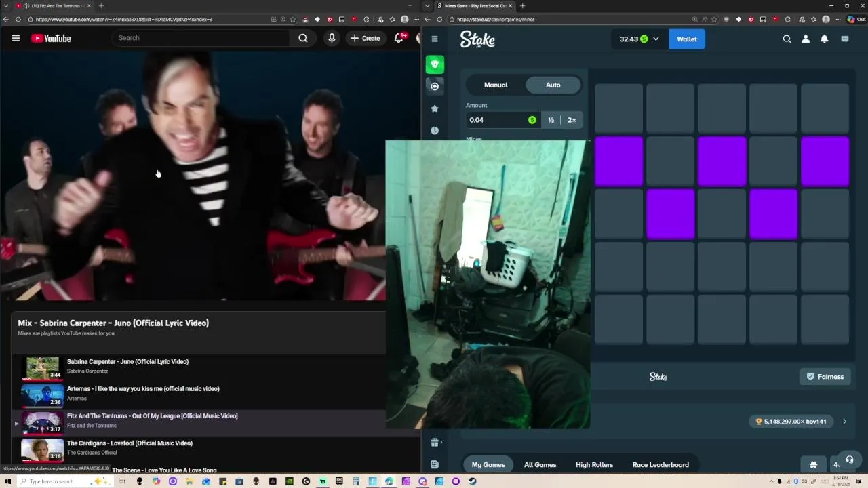Image resolution: width=868 pixels, height=488 pixels.
Task: Double the bet amount with 2× button
Action: tap(572, 120)
